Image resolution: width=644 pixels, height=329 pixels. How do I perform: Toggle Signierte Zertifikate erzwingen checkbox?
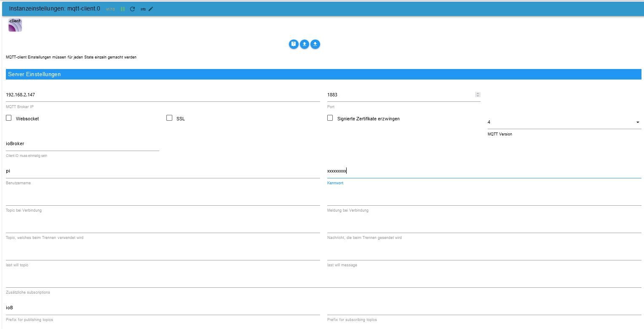(330, 118)
